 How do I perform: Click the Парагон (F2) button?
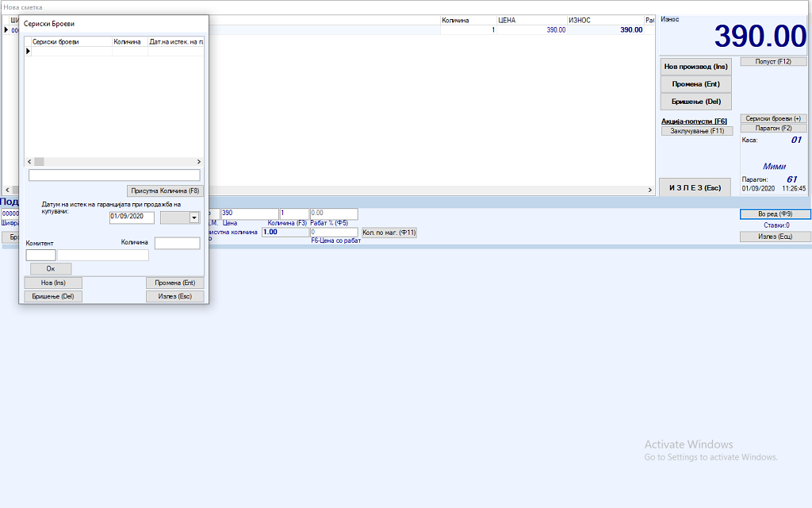coord(773,128)
